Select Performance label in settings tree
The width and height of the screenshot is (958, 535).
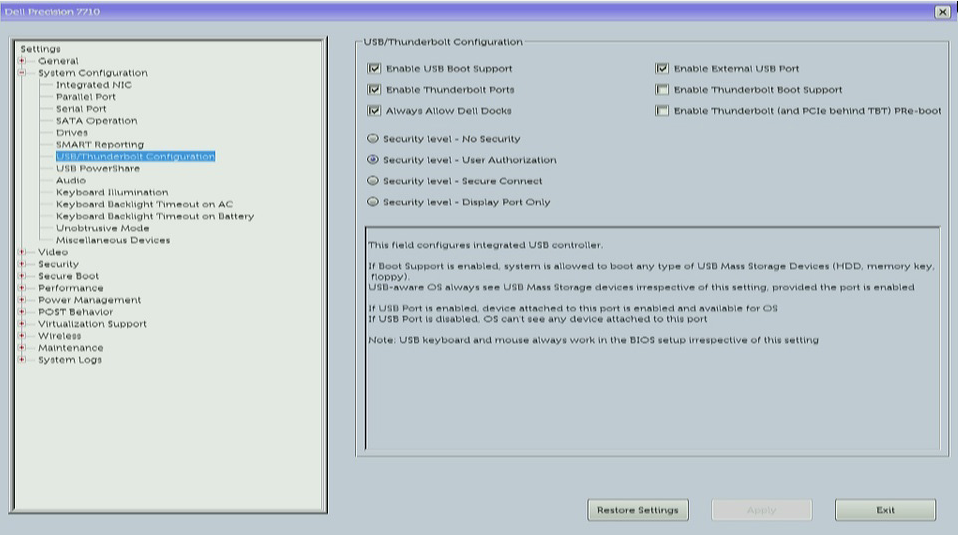(71, 288)
